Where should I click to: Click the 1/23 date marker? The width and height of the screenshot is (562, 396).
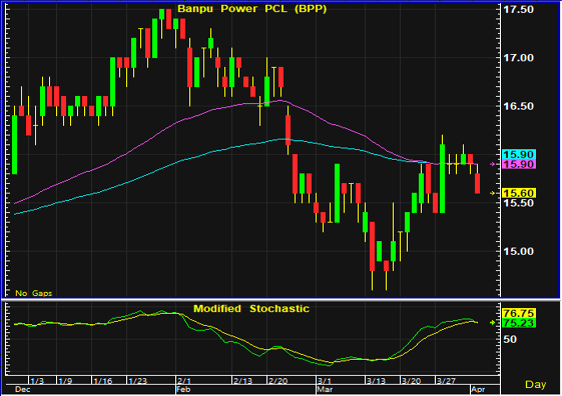coord(138,381)
